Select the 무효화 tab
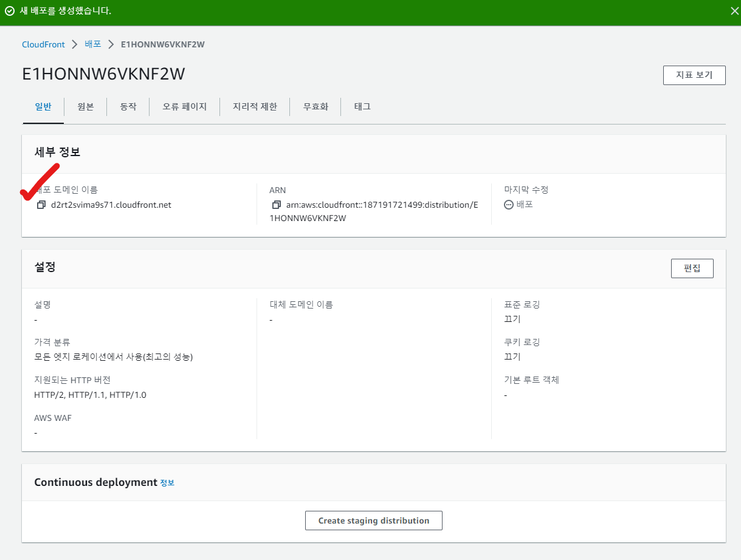The height and width of the screenshot is (560, 741). [x=315, y=107]
